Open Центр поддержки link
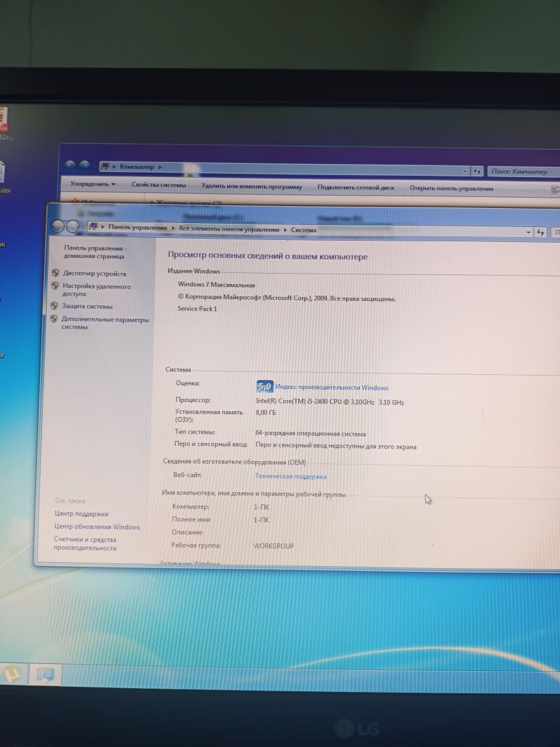The image size is (560, 747). tap(82, 514)
